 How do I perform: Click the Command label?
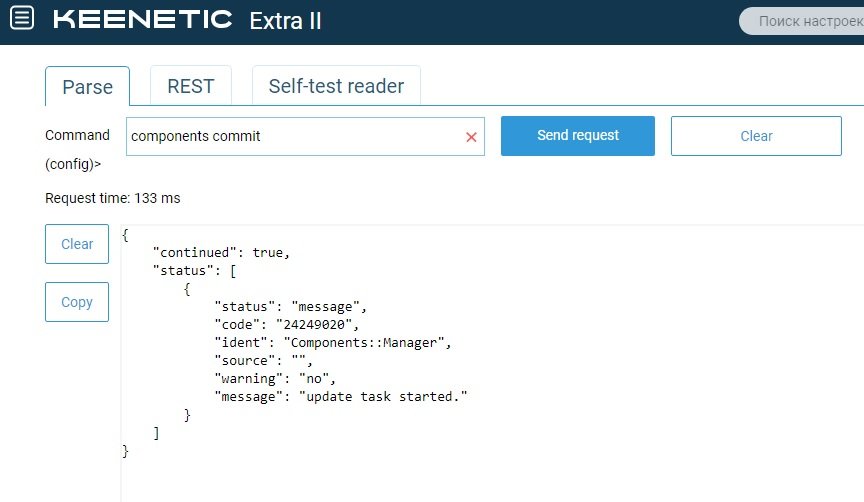pos(77,135)
